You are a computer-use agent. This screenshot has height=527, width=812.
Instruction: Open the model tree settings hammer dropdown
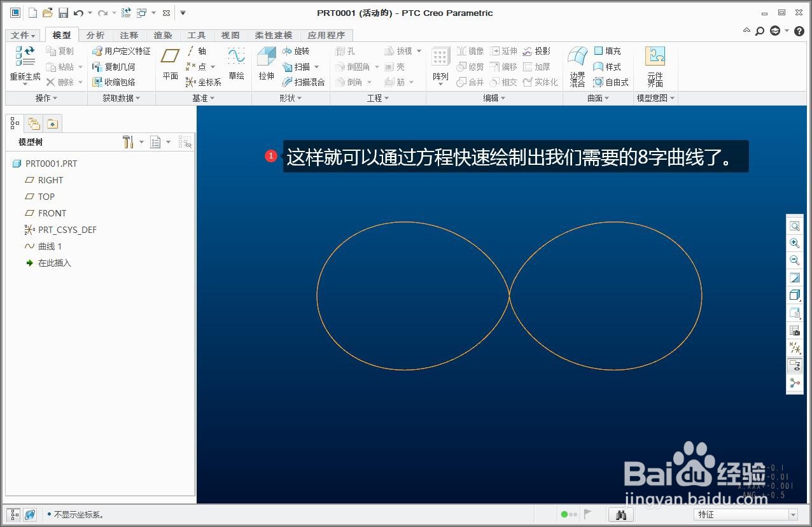click(132, 142)
